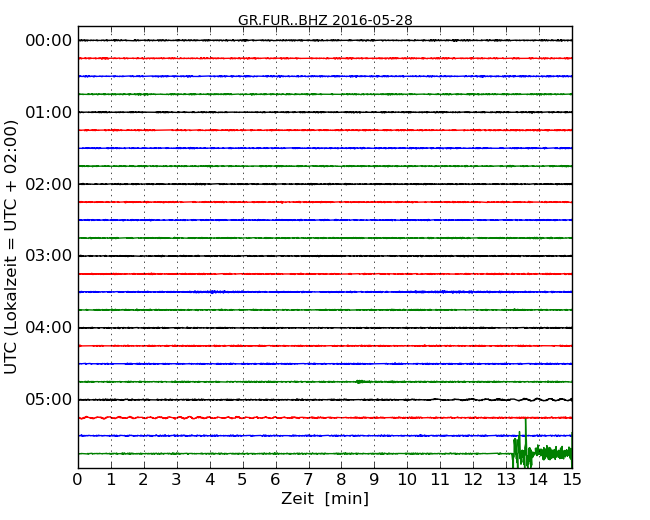The image size is (650, 520).
Task: Click x-axis tick label 9
Action: [x=374, y=480]
